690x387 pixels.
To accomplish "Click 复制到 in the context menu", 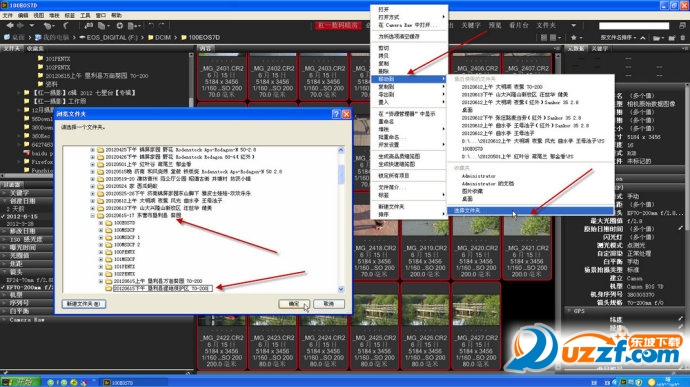I will pos(409,87).
